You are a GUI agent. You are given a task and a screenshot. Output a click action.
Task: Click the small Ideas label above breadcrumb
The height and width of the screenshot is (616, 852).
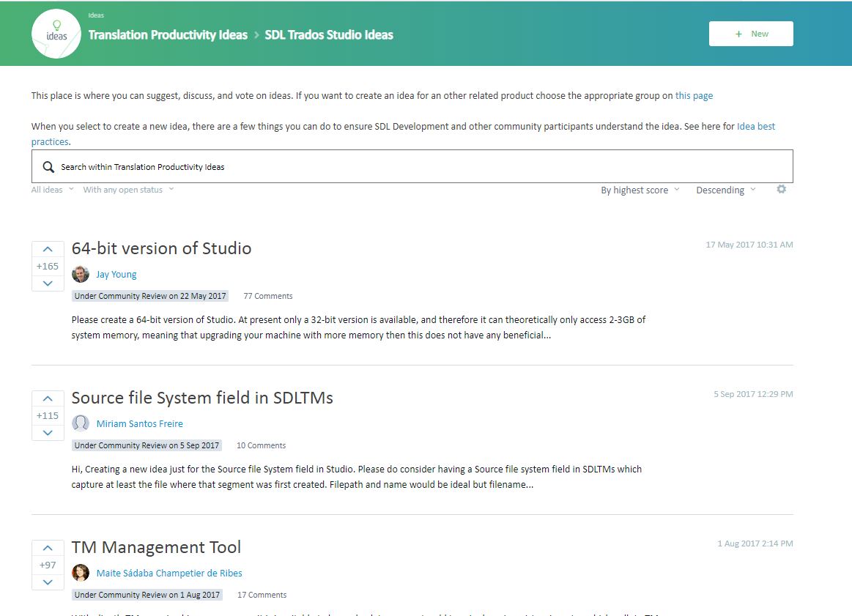coord(96,15)
